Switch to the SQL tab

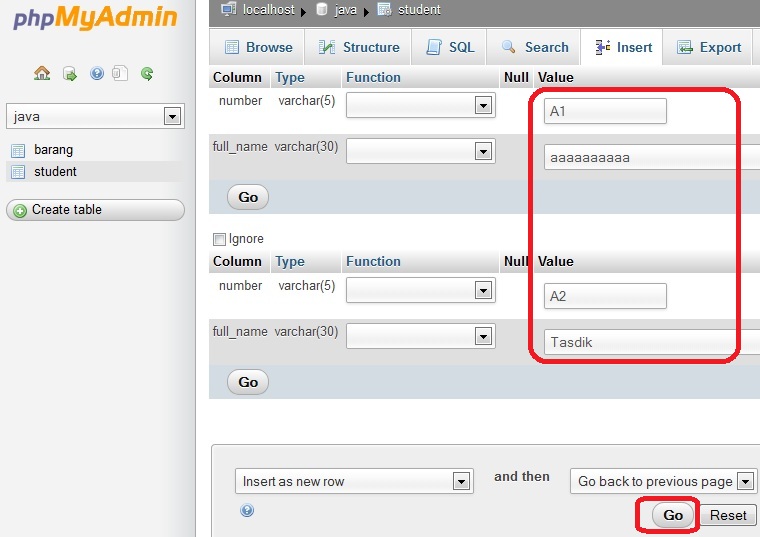[449, 47]
